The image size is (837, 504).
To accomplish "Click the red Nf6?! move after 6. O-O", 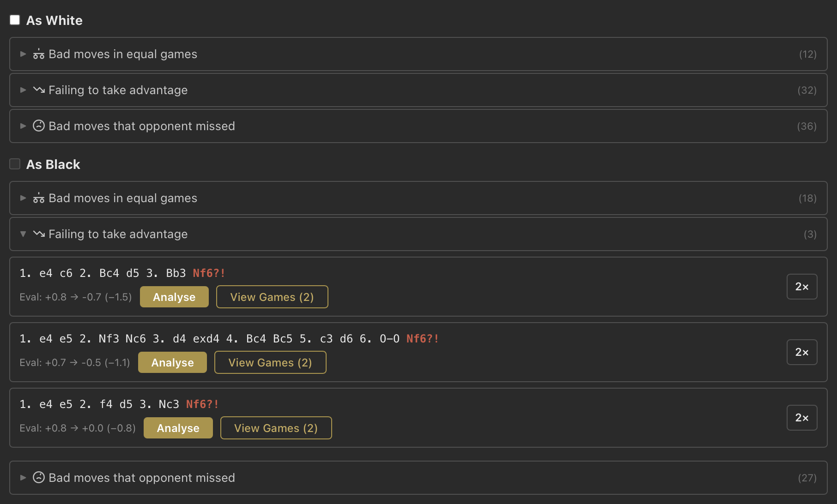I will 422,339.
